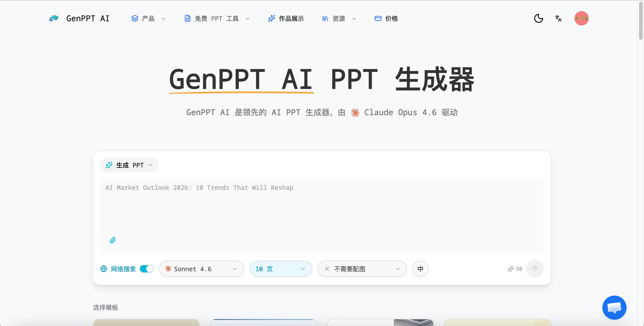
Task: Click the GenPPT AI logo icon
Action: tap(54, 18)
